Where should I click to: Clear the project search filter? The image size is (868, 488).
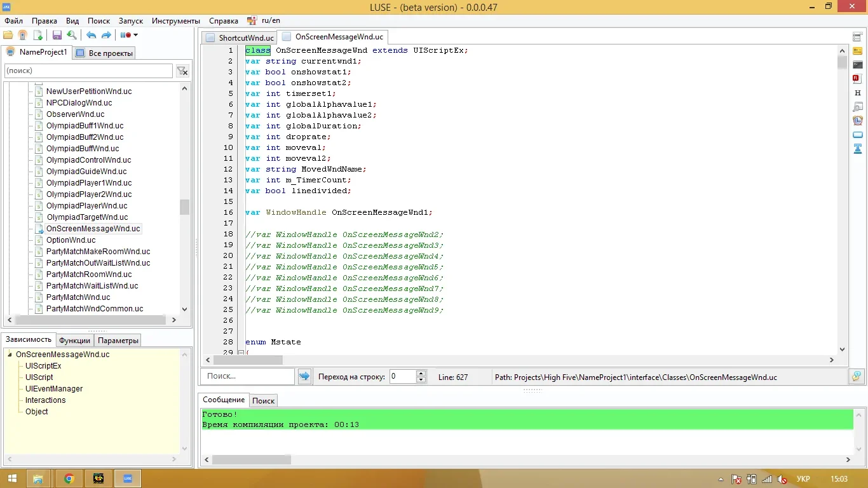[x=182, y=71]
